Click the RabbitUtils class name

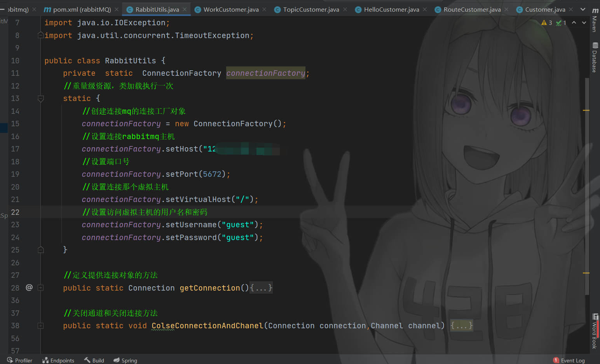pyautogui.click(x=130, y=61)
